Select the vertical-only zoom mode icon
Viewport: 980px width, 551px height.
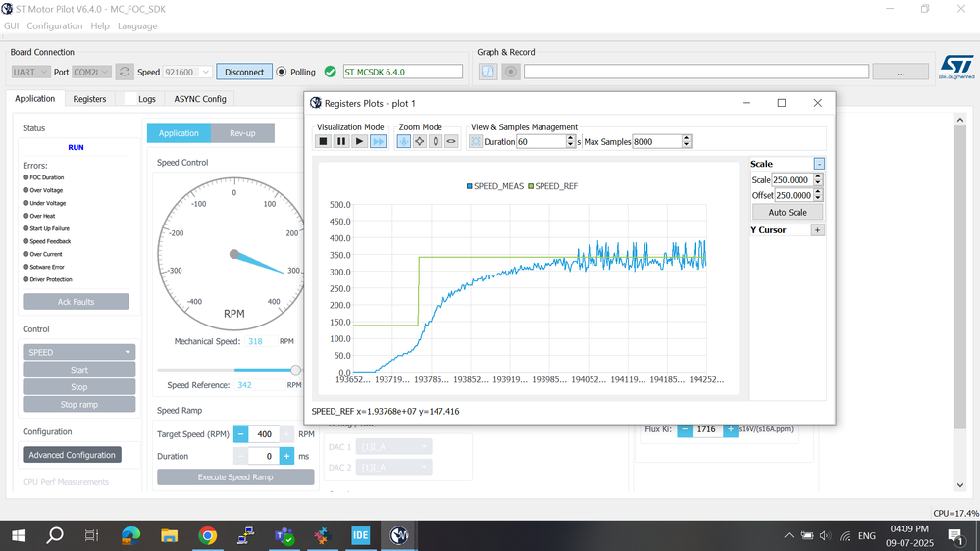click(x=435, y=142)
